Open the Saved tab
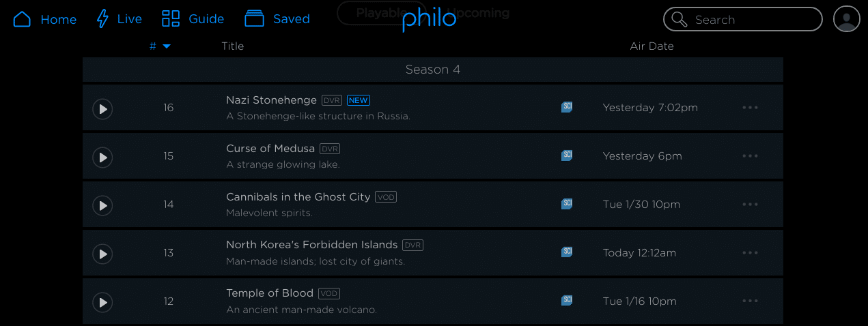 (277, 19)
